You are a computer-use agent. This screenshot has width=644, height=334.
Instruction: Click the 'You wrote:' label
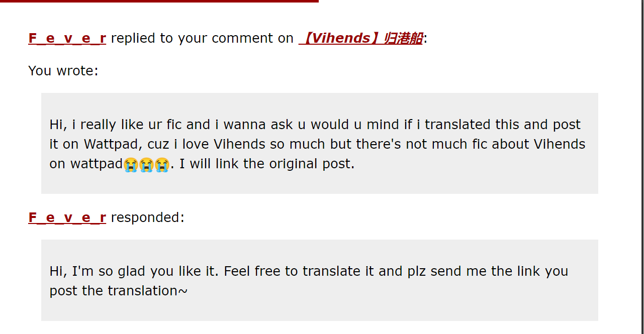coord(63,71)
